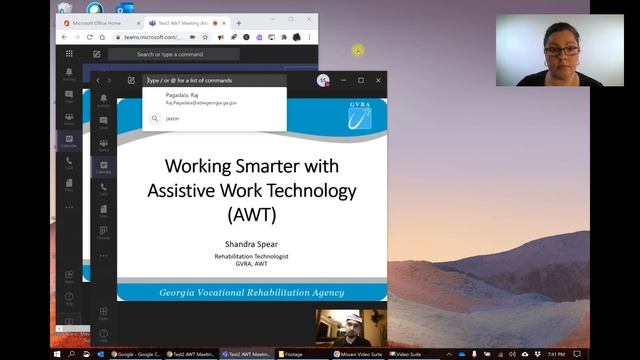
Task: Click the shared presentation slide
Action: click(252, 200)
